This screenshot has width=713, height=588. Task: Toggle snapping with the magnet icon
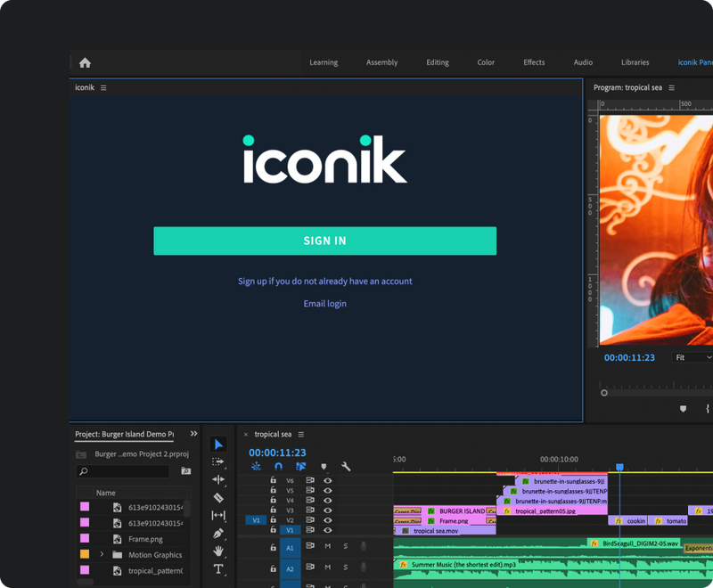279,466
